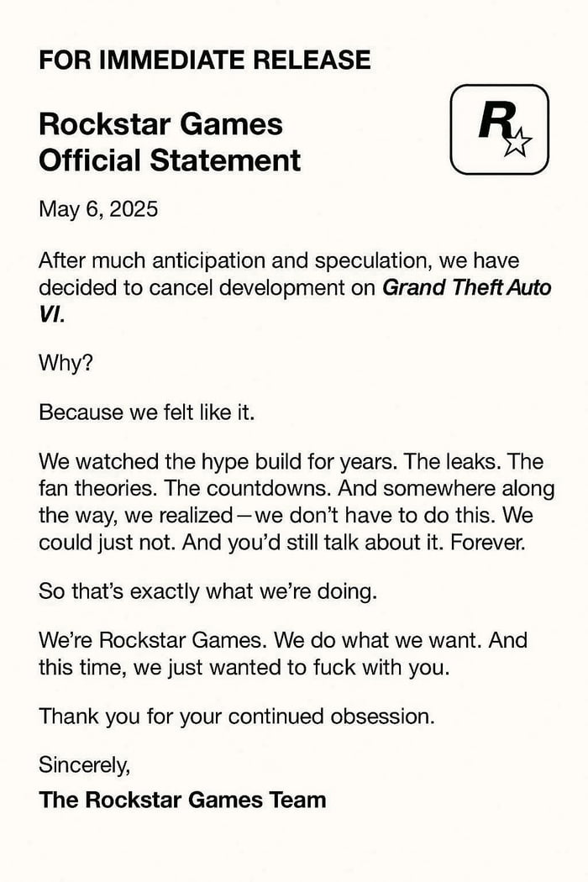Click the "Rockstar Games" title line

coord(160,124)
